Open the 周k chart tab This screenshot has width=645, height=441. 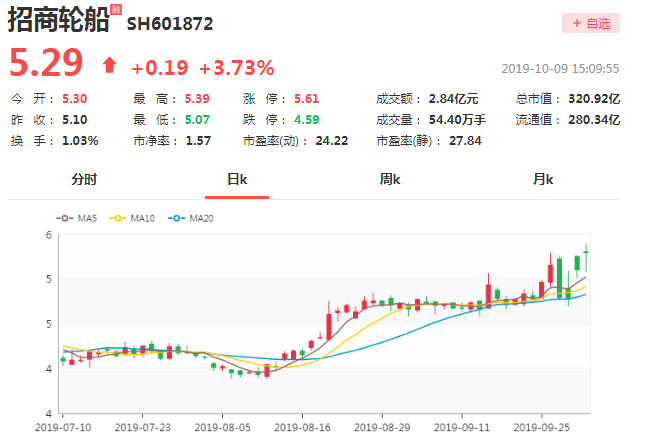pos(390,179)
